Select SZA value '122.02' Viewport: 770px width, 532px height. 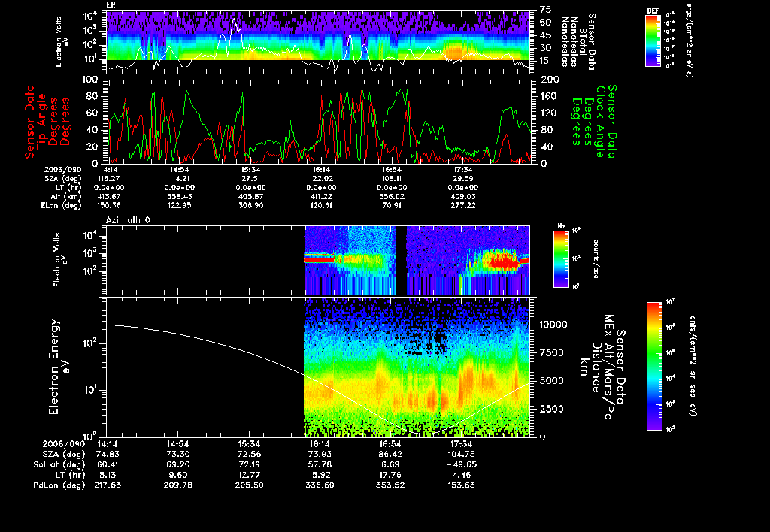point(321,179)
